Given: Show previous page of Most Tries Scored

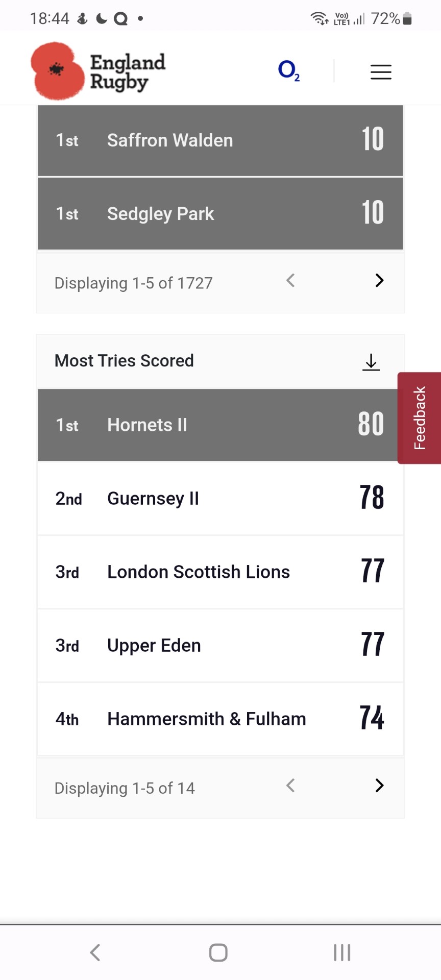Looking at the screenshot, I should pos(290,786).
